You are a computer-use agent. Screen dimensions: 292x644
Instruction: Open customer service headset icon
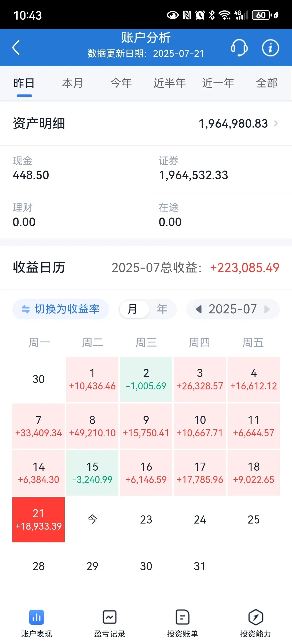(239, 48)
